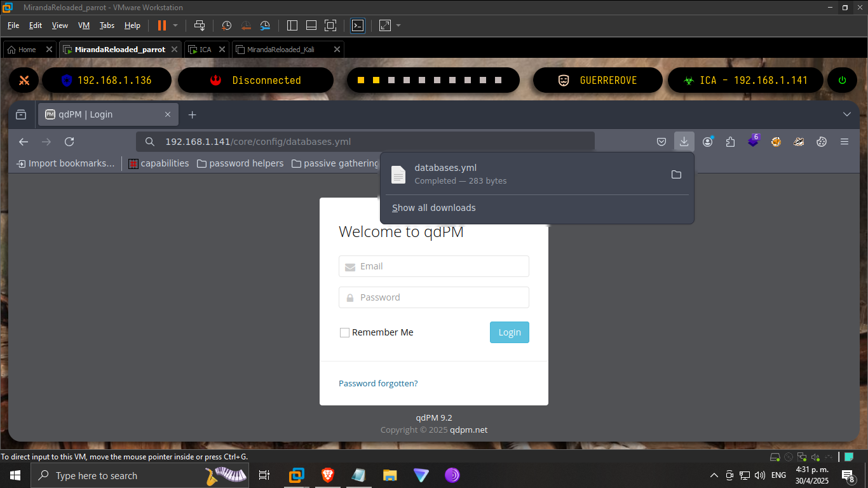Enter VMware full screen mode
Image resolution: width=868 pixels, height=488 pixels.
pos(330,25)
